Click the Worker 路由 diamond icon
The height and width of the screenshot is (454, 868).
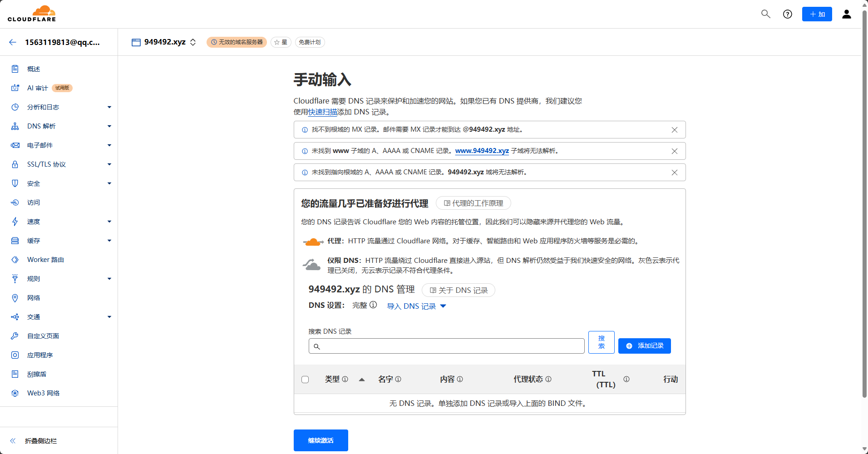tap(15, 260)
